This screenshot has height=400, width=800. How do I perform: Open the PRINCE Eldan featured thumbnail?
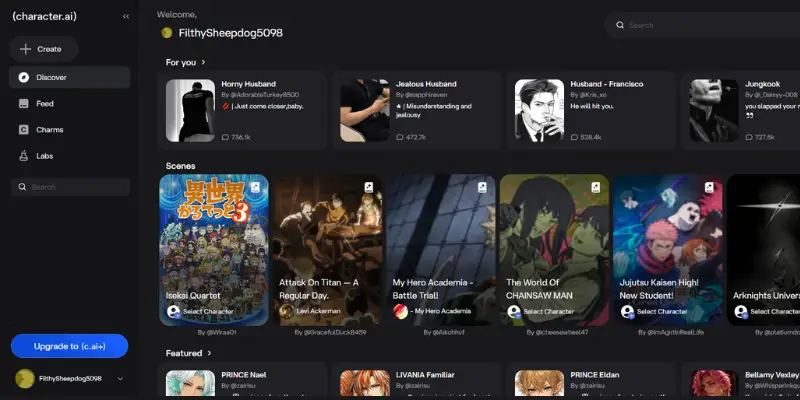pos(539,383)
